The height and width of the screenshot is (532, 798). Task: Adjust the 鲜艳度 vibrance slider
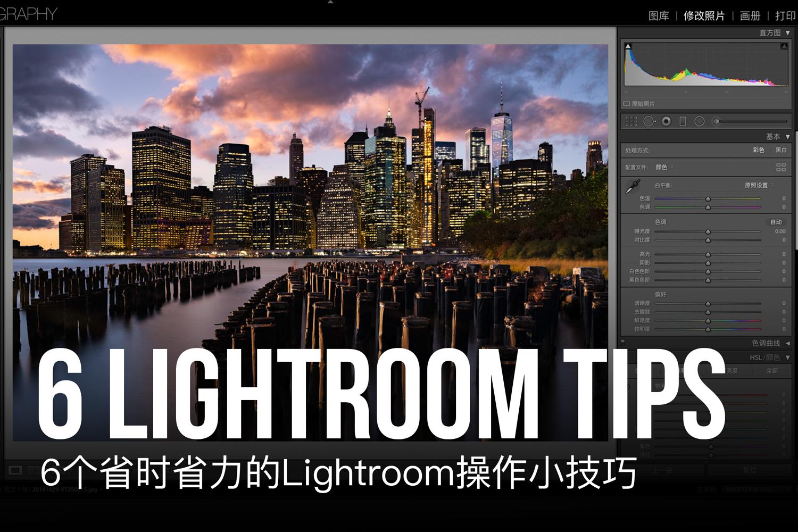[708, 320]
